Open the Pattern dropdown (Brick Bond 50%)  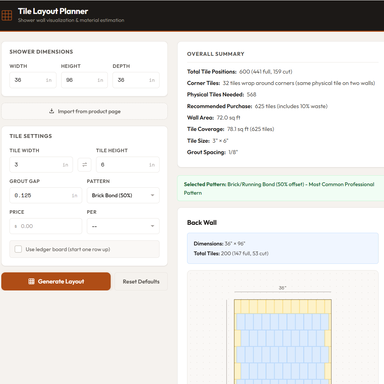[123, 195]
